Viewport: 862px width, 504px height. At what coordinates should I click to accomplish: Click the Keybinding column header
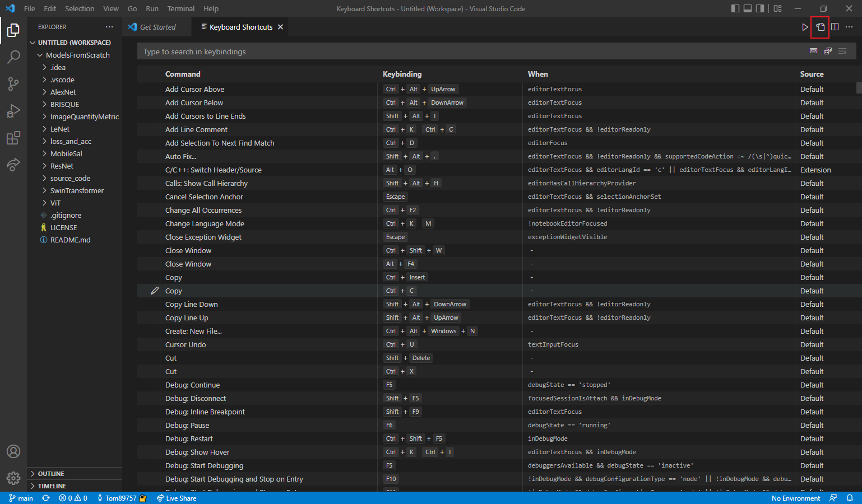[x=402, y=74]
